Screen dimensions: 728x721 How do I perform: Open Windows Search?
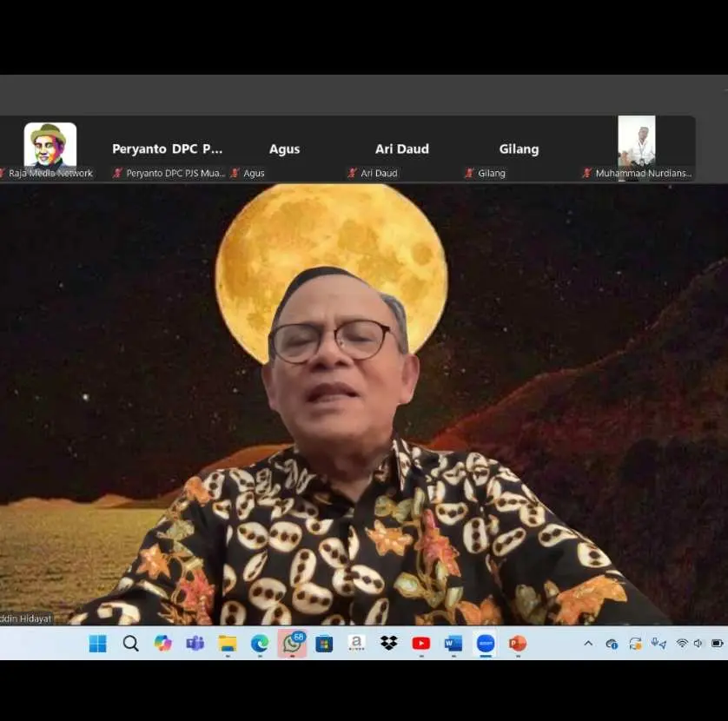pyautogui.click(x=130, y=644)
